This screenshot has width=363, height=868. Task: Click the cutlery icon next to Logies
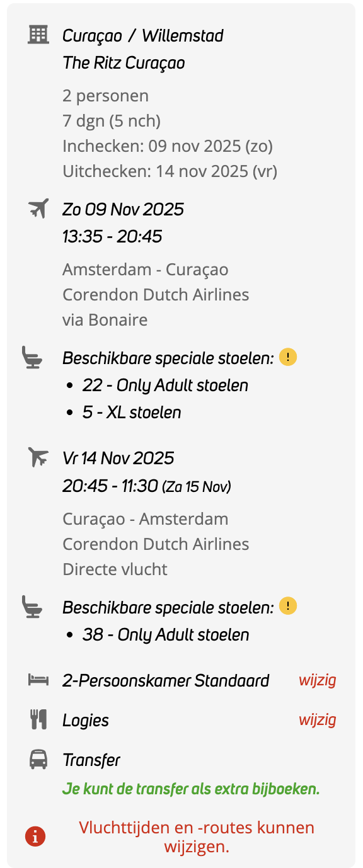39,720
